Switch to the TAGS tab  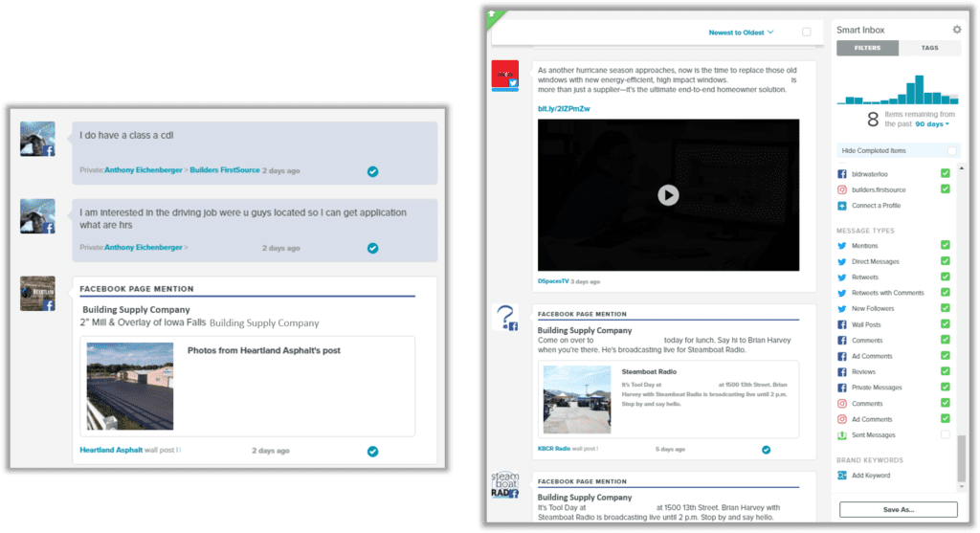929,48
